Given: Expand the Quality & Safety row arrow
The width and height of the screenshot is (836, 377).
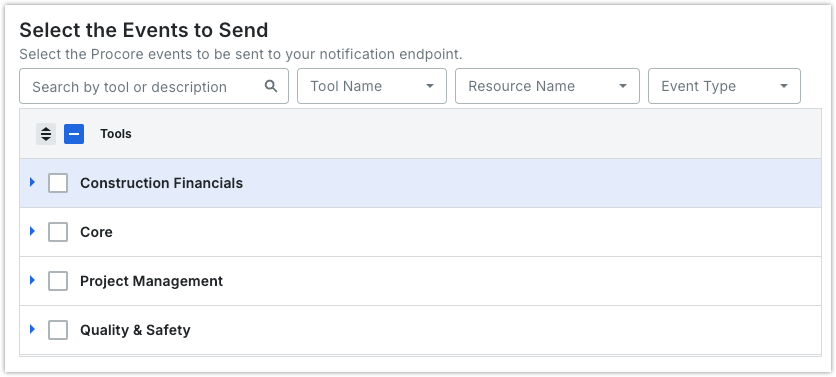Looking at the screenshot, I should coord(33,330).
